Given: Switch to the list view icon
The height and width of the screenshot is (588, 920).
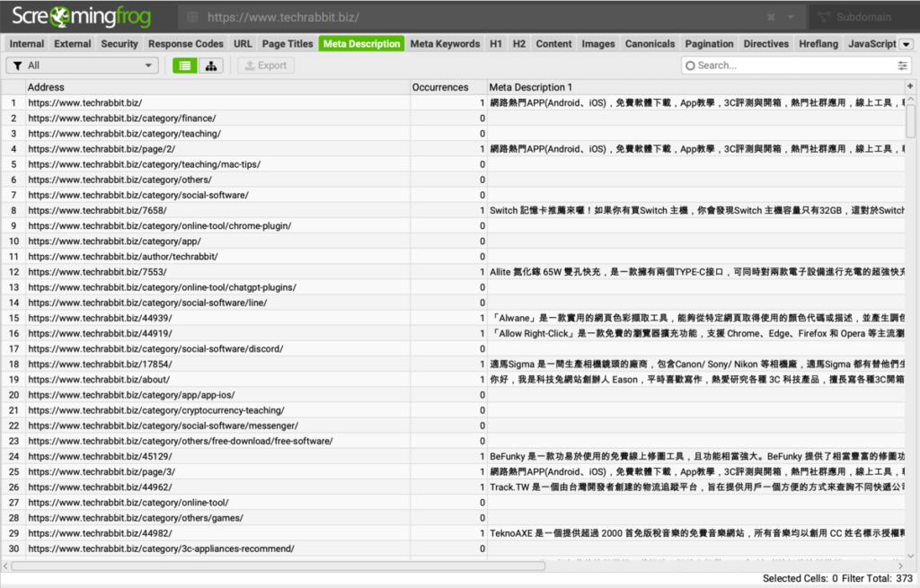Looking at the screenshot, I should pyautogui.click(x=185, y=66).
